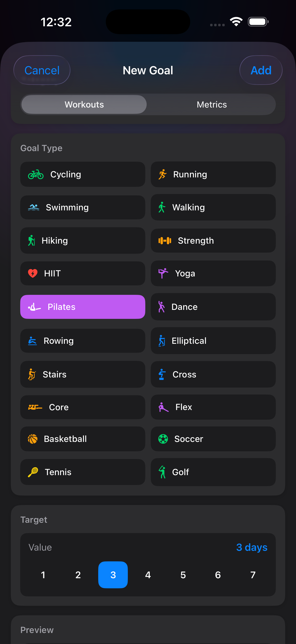Tap the green bicycle Cycling icon
Image resolution: width=296 pixels, height=644 pixels.
coord(36,174)
